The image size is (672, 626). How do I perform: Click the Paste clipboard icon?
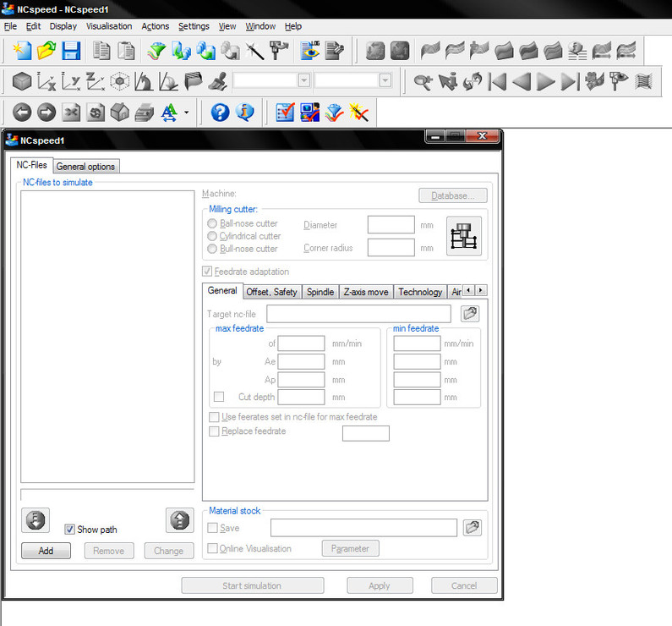click(x=126, y=51)
